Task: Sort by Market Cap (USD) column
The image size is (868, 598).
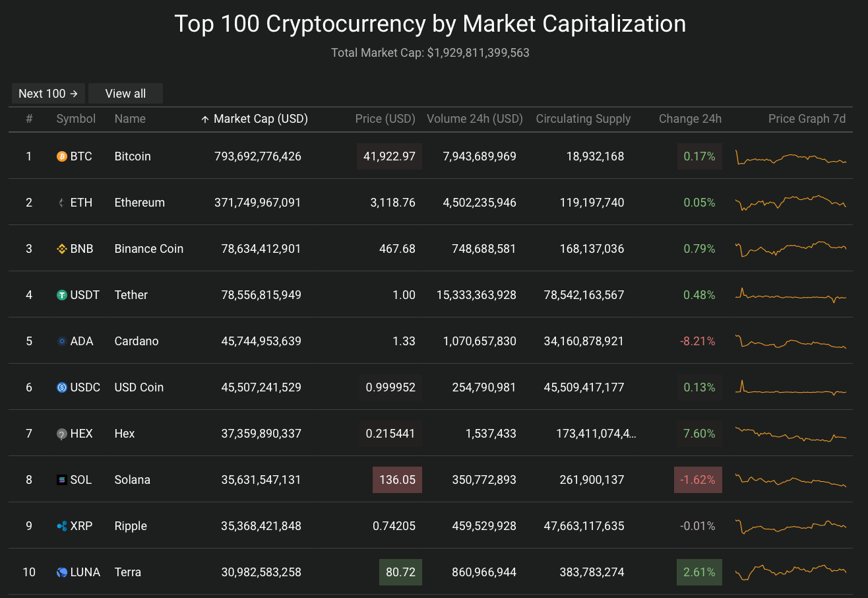Action: [255, 119]
